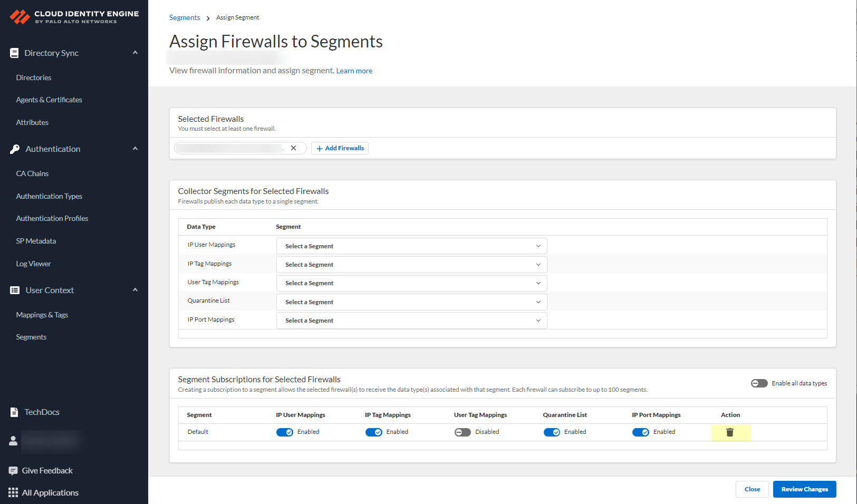Viewport: 857px width, 504px height.
Task: Select the Directory Sync sidebar icon
Action: (x=13, y=53)
